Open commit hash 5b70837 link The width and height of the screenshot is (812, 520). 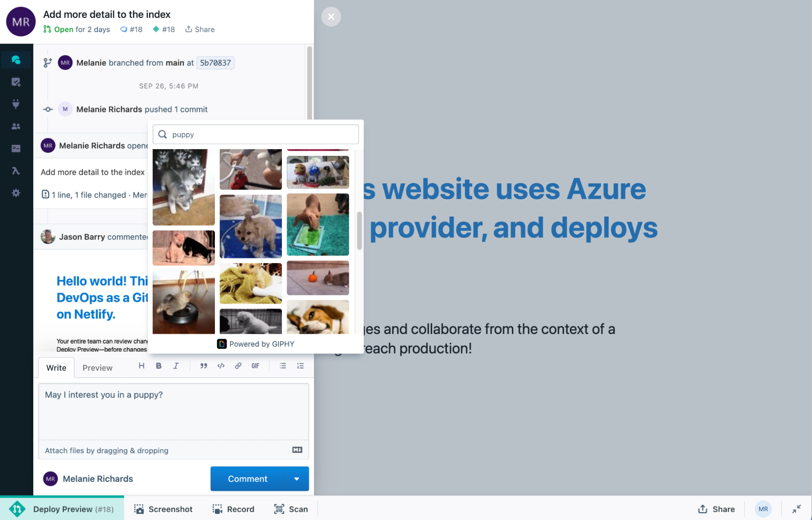pos(215,63)
